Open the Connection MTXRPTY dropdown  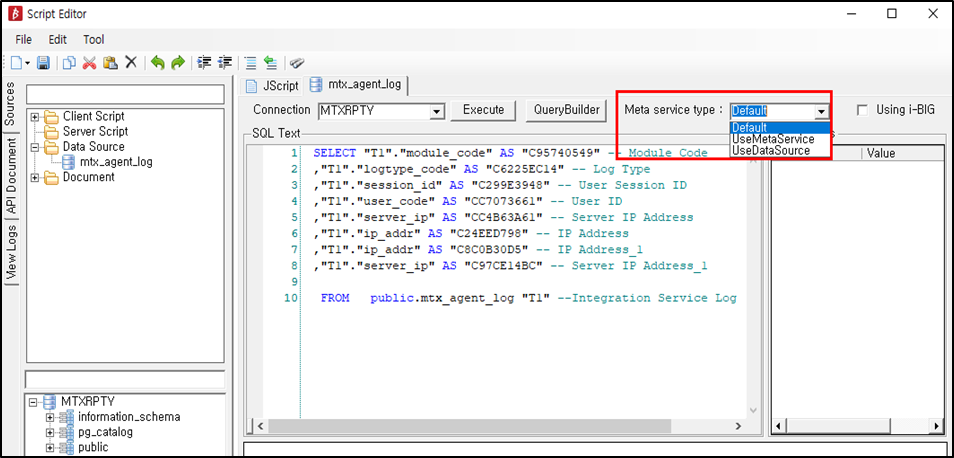click(x=436, y=111)
